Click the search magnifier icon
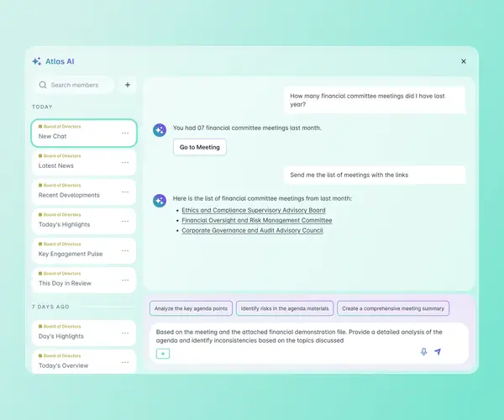The height and width of the screenshot is (420, 504). (43, 85)
